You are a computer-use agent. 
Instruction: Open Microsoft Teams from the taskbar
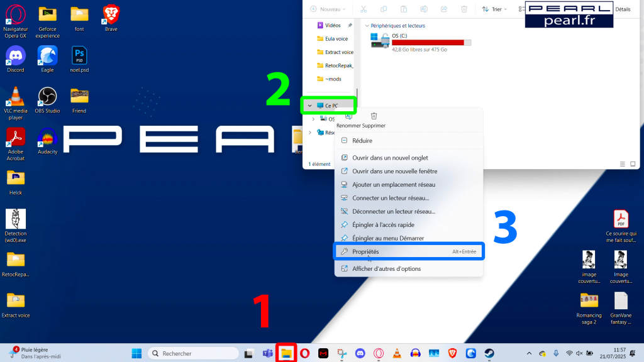point(268,353)
